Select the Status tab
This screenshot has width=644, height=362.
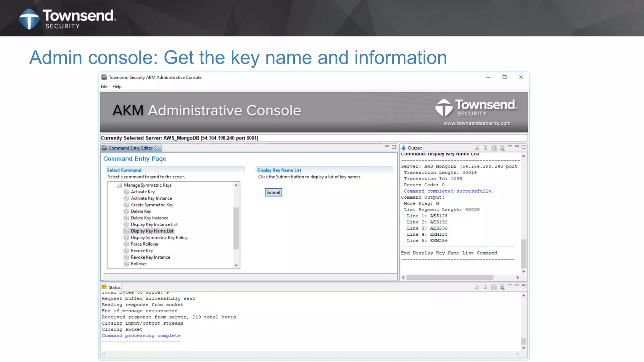[111, 287]
